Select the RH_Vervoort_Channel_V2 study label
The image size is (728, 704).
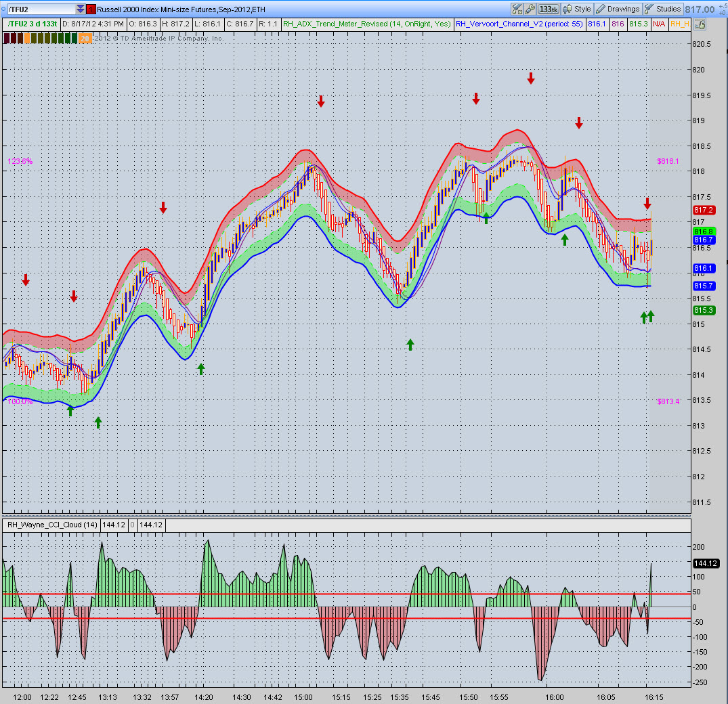click(x=519, y=24)
